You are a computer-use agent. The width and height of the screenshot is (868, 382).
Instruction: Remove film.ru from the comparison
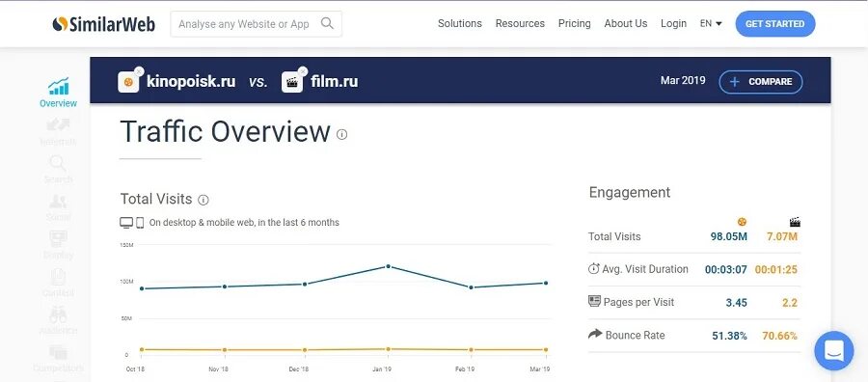[302, 71]
